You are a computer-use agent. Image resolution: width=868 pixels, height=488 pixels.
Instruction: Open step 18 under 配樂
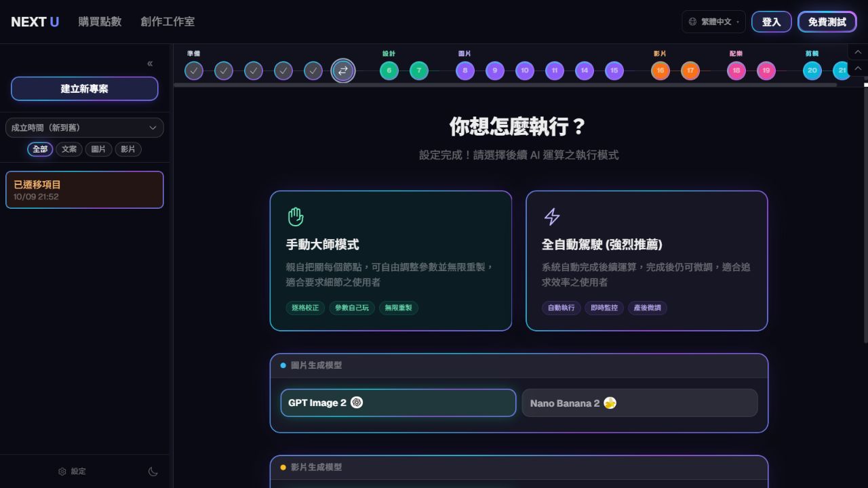736,70
